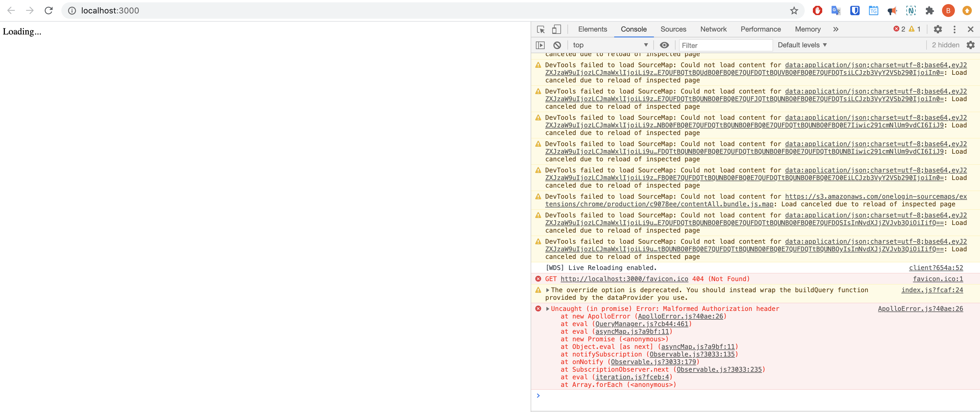This screenshot has height=412, width=980.
Task: Open the DevTools settings gear
Action: tap(938, 29)
